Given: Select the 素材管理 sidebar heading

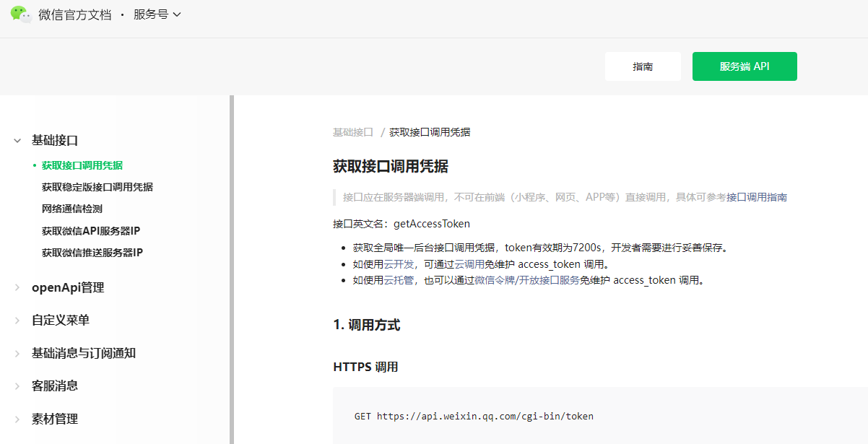Looking at the screenshot, I should (55, 419).
